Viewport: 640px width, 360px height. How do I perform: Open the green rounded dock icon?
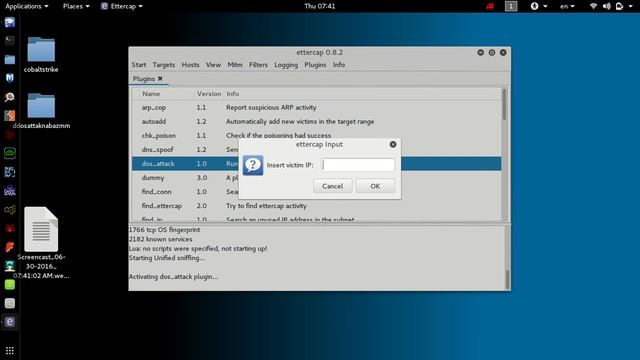pyautogui.click(x=10, y=153)
